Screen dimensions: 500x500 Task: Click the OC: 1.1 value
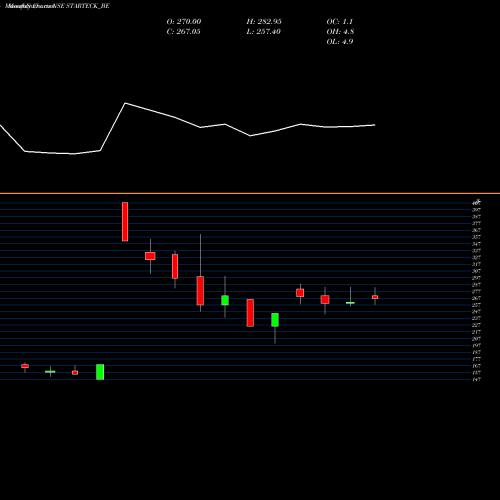coord(340,22)
